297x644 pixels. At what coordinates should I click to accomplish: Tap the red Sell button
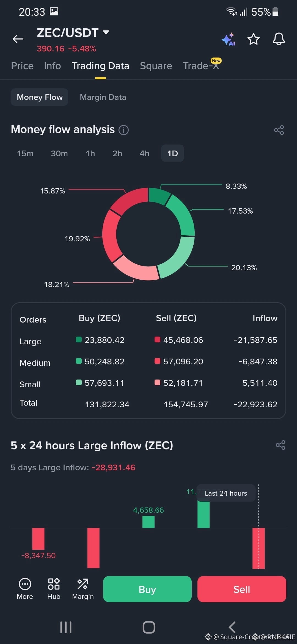click(x=242, y=589)
